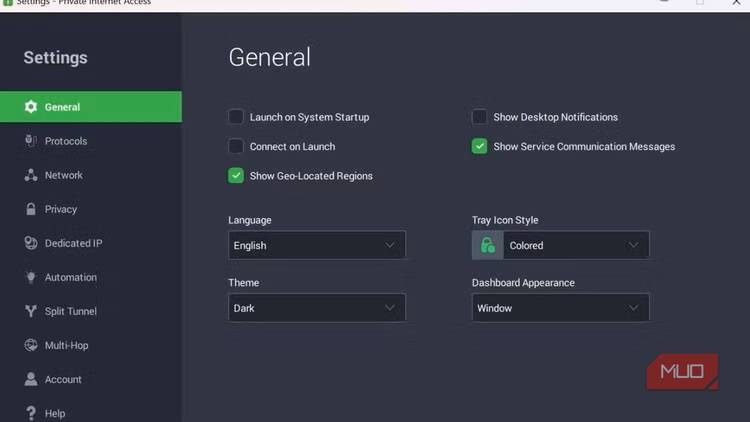Open the Dashboard Appearance dropdown
This screenshot has width=750, height=422.
pos(561,308)
